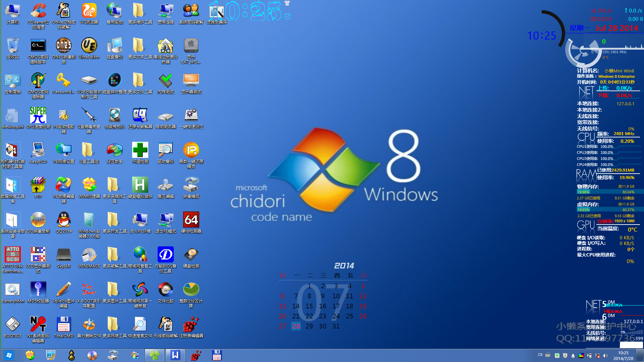Click the 127.0.0.1 local connection value
644x362 pixels.
point(625,104)
